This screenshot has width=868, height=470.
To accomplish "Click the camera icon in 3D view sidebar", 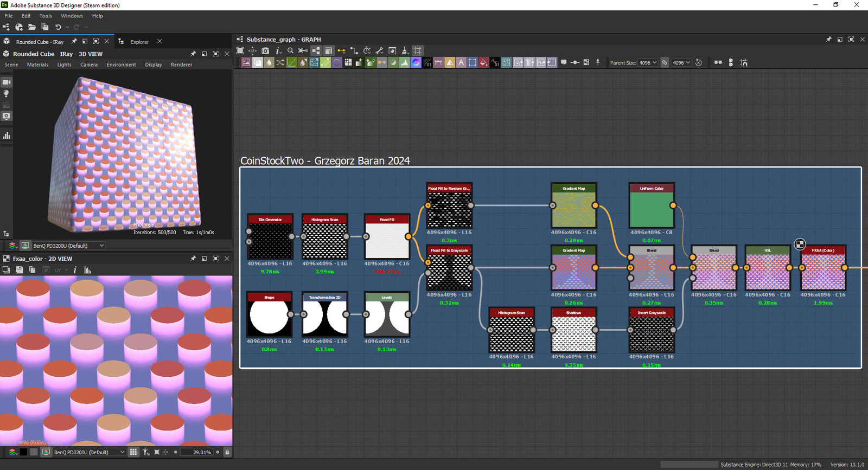I will pos(7,82).
